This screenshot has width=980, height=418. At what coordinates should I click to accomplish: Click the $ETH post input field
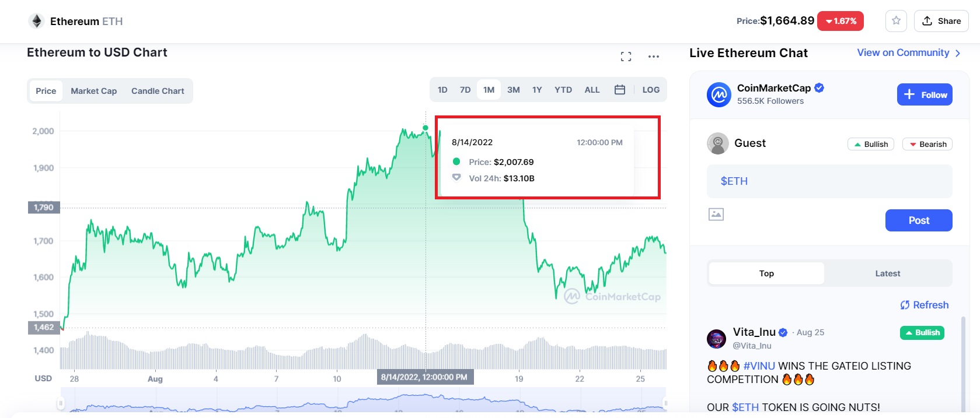point(829,181)
